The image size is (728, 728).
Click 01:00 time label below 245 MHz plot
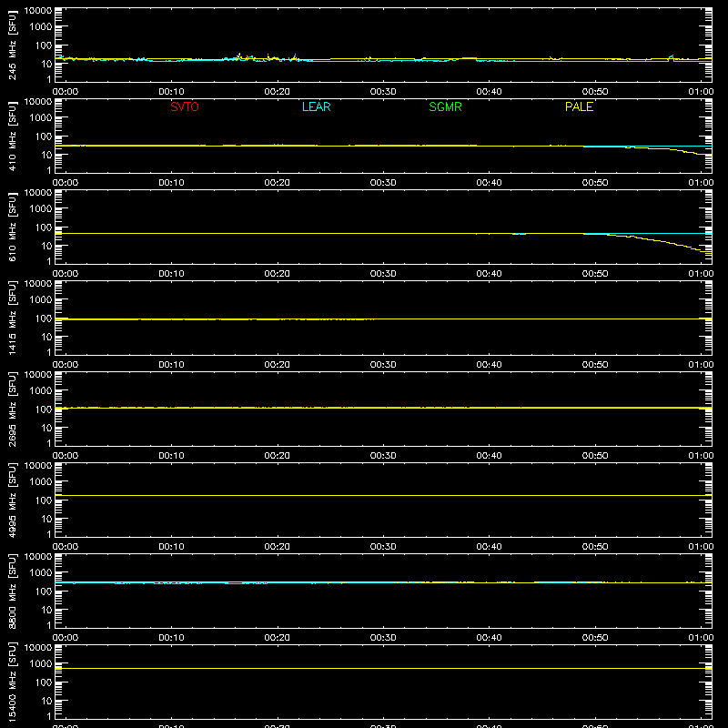click(701, 92)
